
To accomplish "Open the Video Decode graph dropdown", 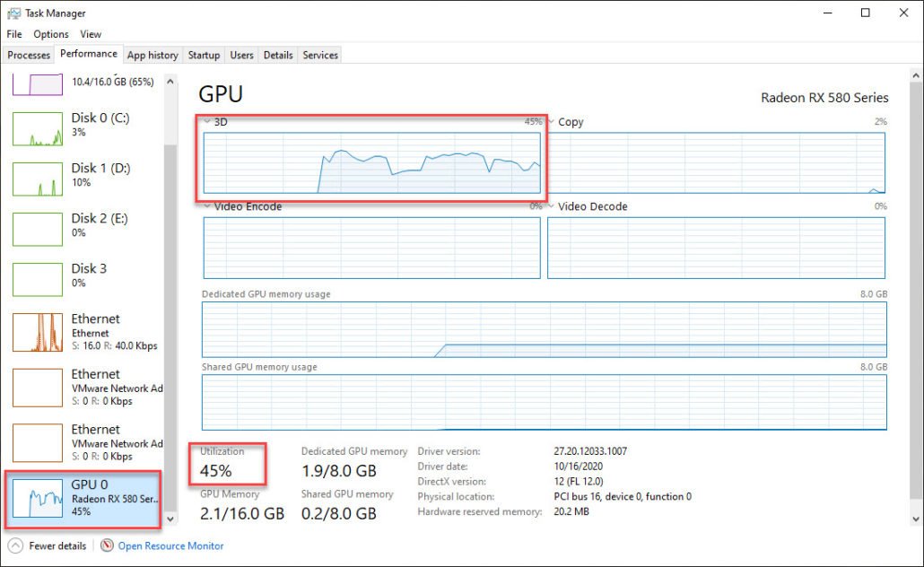I will (x=552, y=206).
